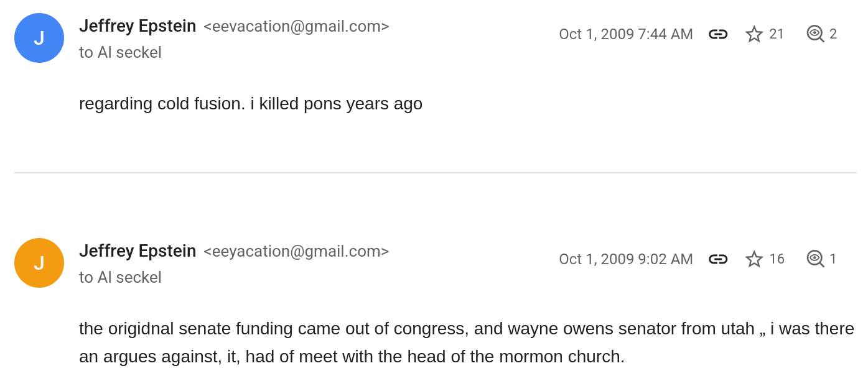The image size is (868, 376).
Task: Open the 'regarding cold fusion' message body
Action: (251, 104)
